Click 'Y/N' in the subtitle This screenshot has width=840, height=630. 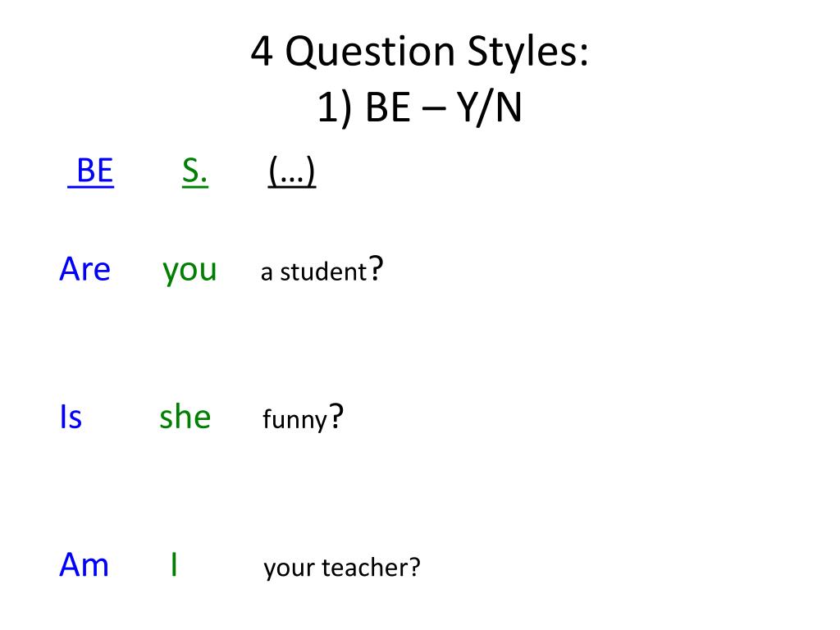(x=489, y=107)
